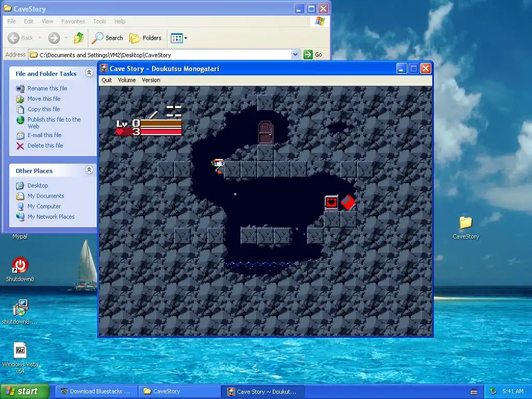The image size is (532, 399).
Task: Go up one folder level icon
Action: coord(79,37)
